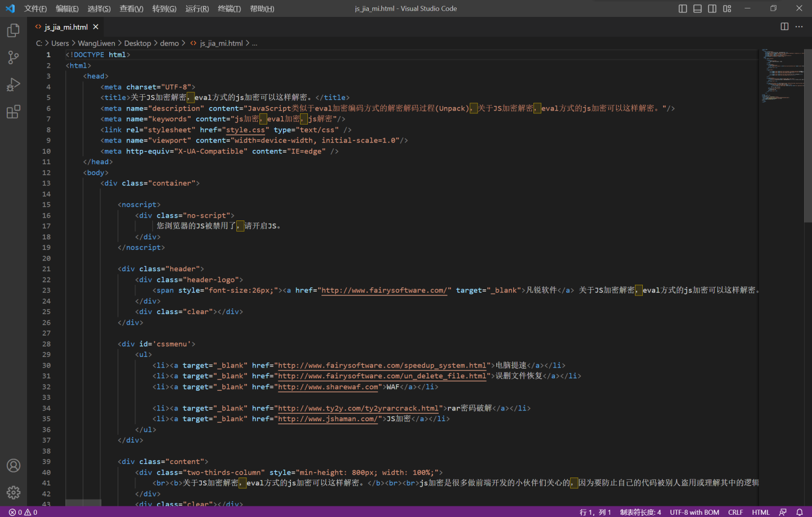This screenshot has width=812, height=517.
Task: Click the class="header-logo" div text
Action: point(198,280)
